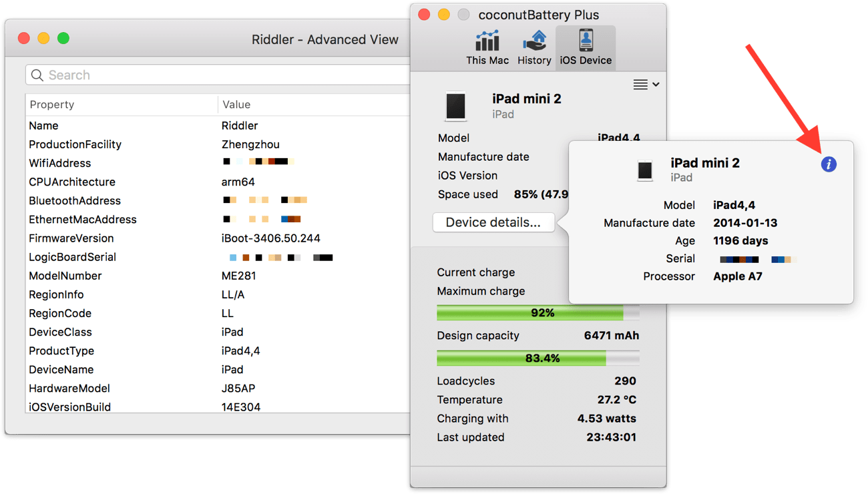Click the Space used 85% value

[541, 194]
